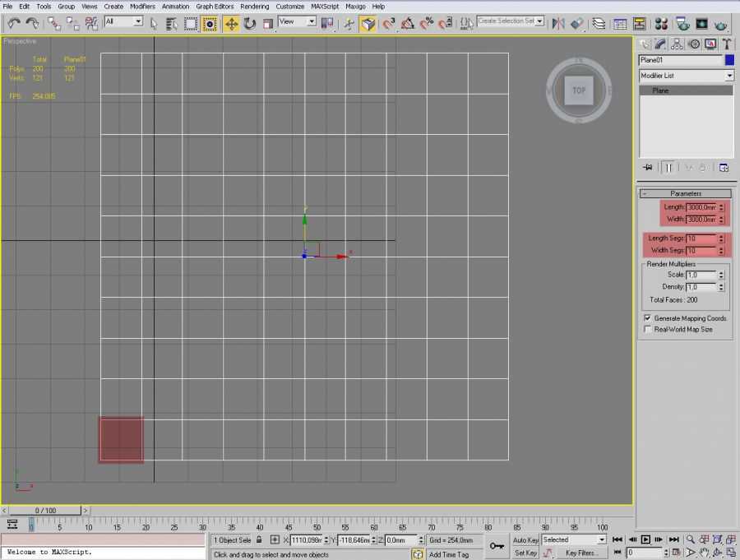Viewport: 740px width, 560px height.
Task: Expand the selection filter All dropdown
Action: [x=137, y=21]
